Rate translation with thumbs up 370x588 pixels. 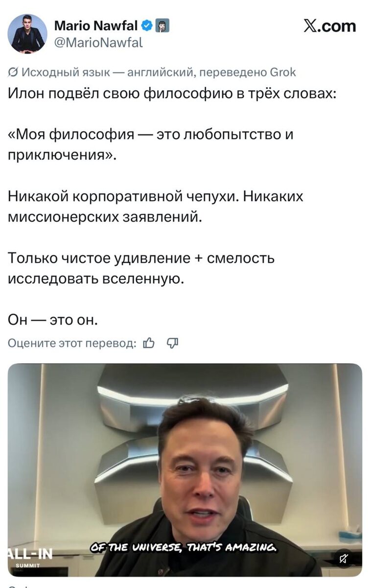[148, 343]
